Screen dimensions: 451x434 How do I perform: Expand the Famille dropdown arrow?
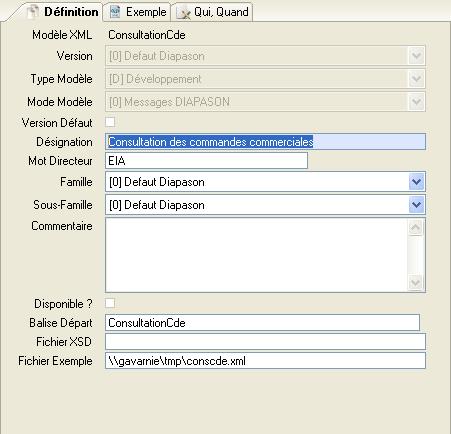pos(416,182)
